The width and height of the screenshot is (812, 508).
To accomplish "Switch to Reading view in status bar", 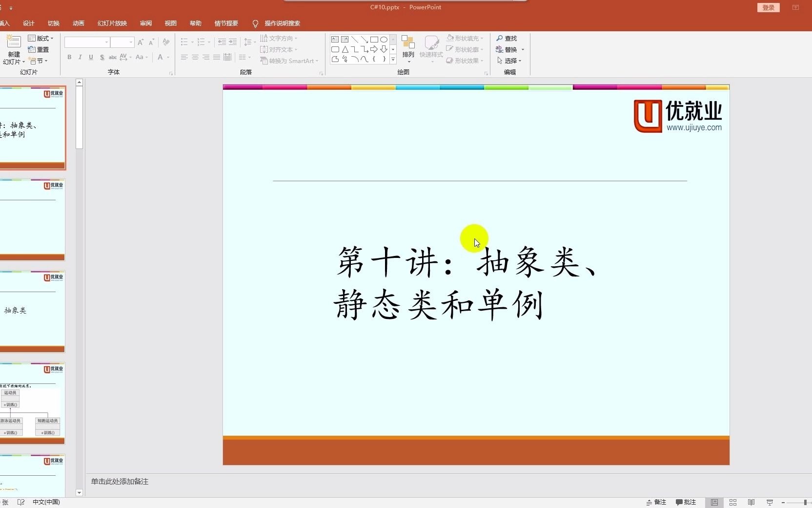I will 751,502.
